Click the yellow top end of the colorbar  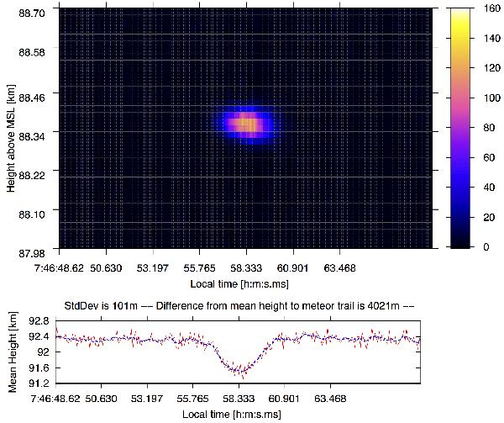465,12
